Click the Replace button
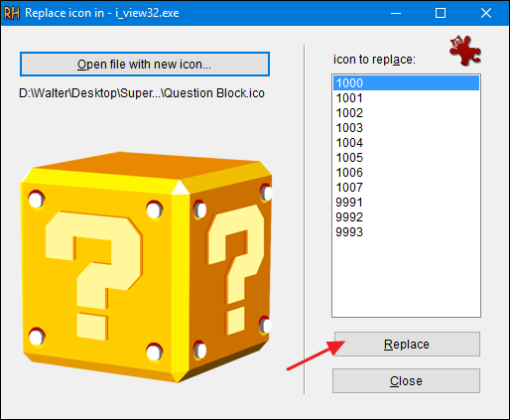The height and width of the screenshot is (420, 510). tap(407, 345)
